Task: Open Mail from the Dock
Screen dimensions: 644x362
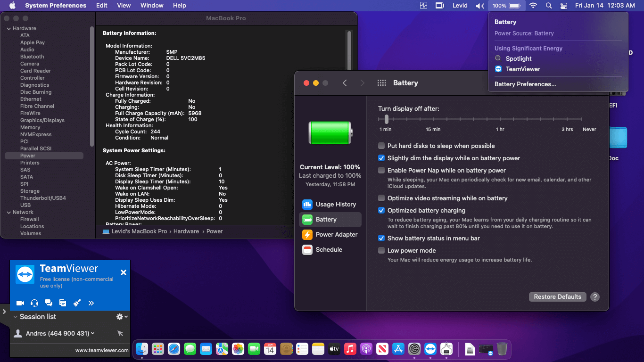Action: click(206, 349)
